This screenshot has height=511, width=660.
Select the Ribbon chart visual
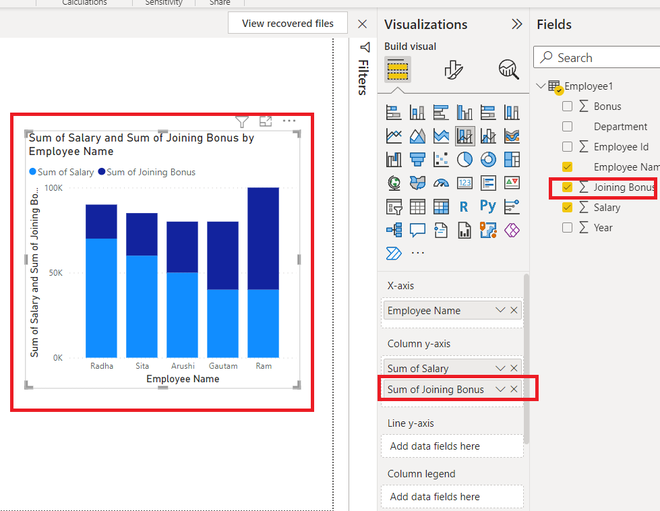512,136
